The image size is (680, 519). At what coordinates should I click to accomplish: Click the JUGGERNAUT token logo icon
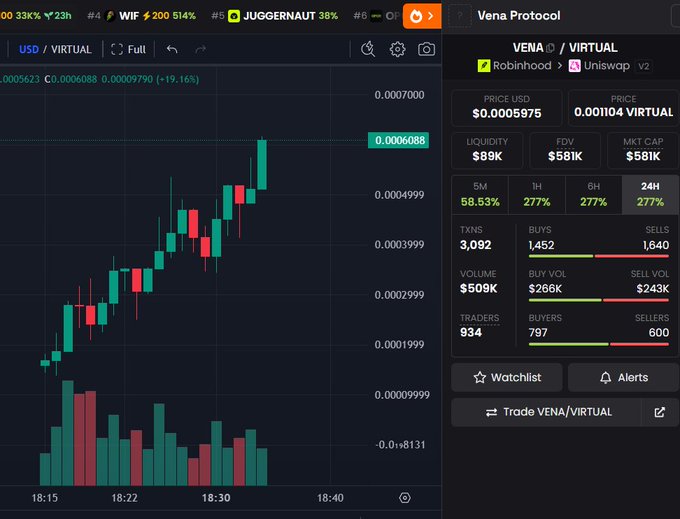pos(234,16)
